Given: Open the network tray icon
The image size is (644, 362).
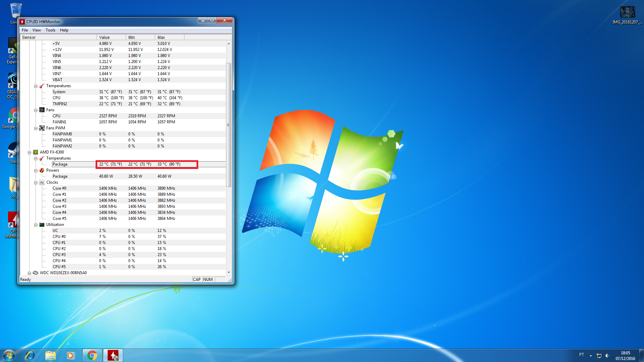Looking at the screenshot, I should pos(599,356).
